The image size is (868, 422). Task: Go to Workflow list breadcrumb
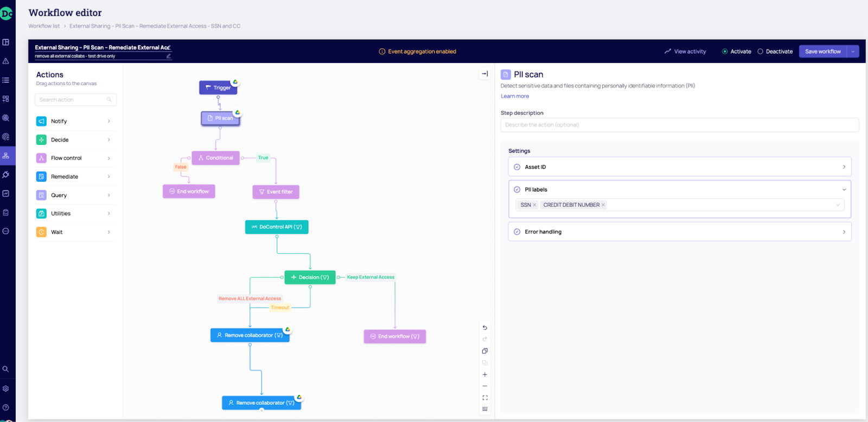tap(44, 26)
